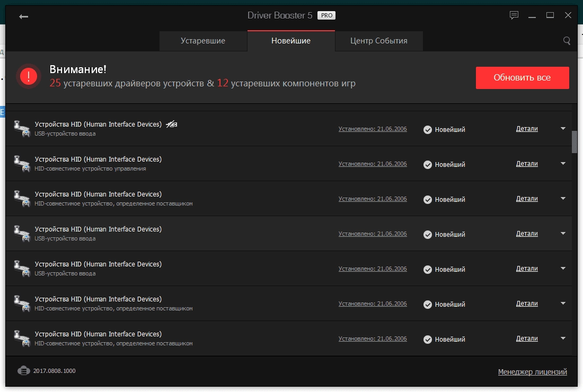
Task: Open 'Детали' in the sixth list row
Action: click(x=527, y=303)
